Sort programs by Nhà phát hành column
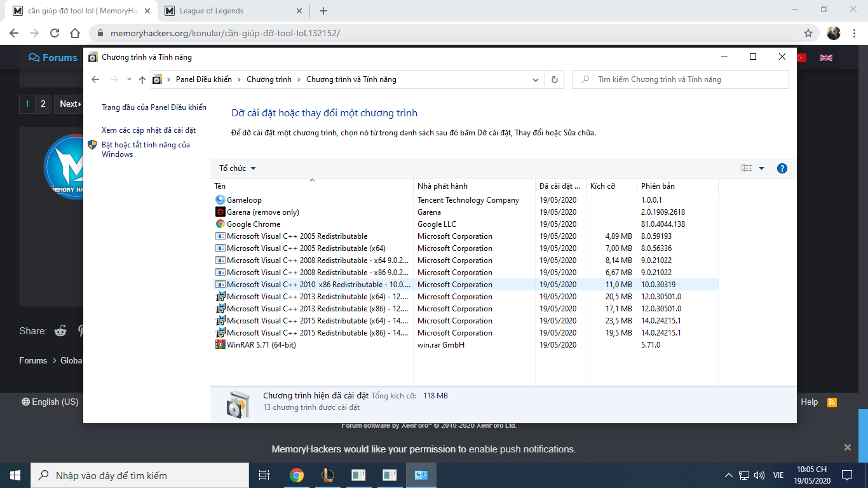This screenshot has width=868, height=488. coord(474,186)
